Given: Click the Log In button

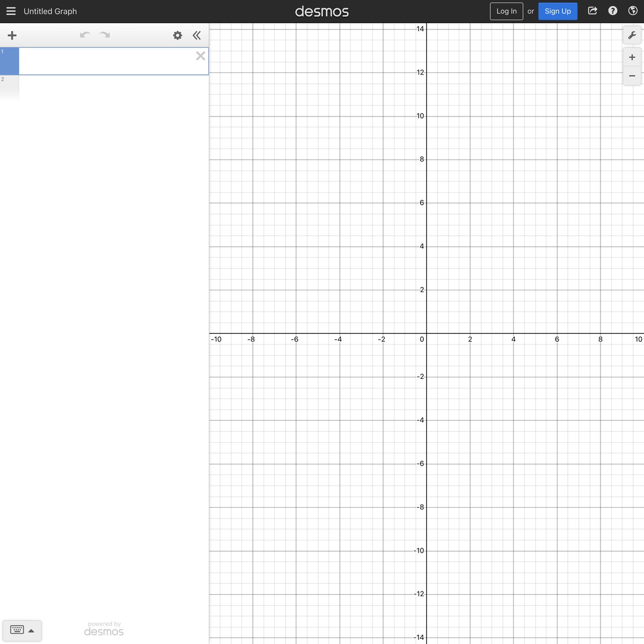Looking at the screenshot, I should click(506, 11).
